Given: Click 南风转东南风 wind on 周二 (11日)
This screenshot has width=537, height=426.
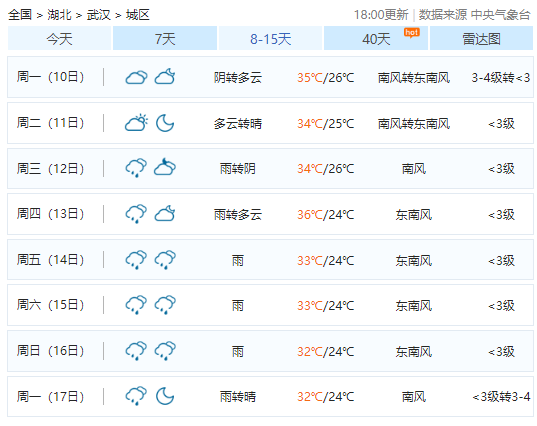Looking at the screenshot, I should click(414, 124).
